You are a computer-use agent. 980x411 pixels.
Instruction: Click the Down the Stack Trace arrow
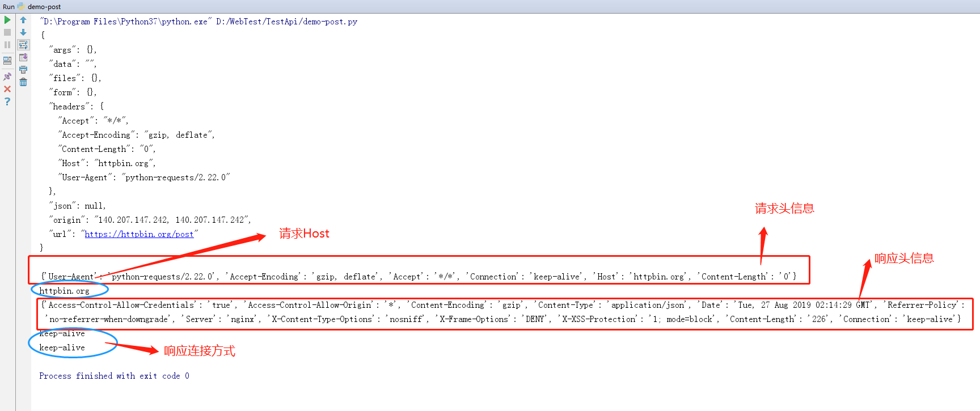click(23, 32)
